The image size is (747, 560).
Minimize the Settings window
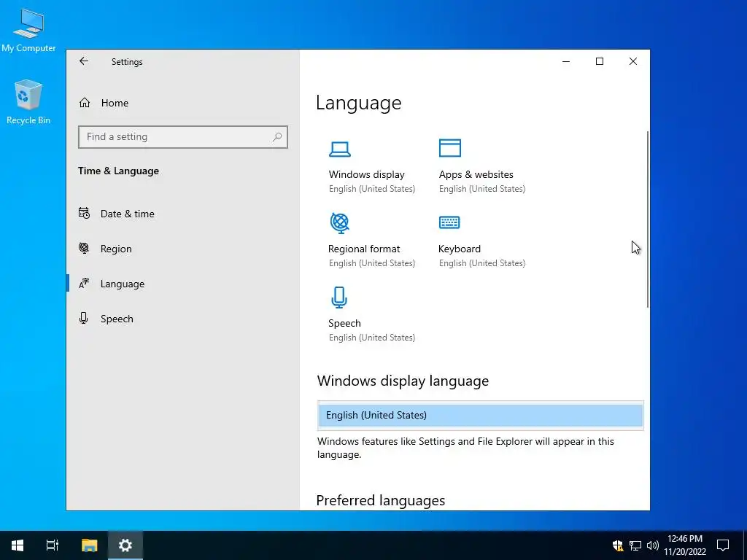pos(566,61)
